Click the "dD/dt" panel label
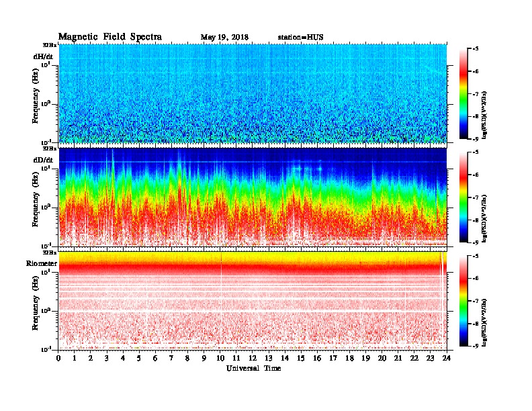The height and width of the screenshot is (411, 532). 43,160
